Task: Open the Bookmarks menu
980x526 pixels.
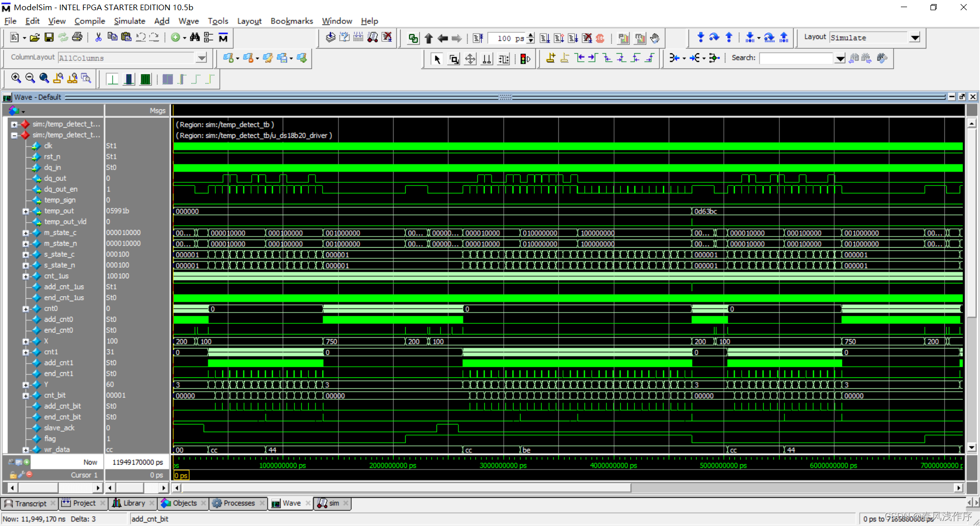Action: point(291,21)
